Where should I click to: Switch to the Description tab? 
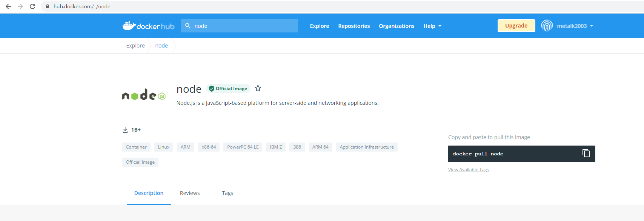pyautogui.click(x=149, y=193)
